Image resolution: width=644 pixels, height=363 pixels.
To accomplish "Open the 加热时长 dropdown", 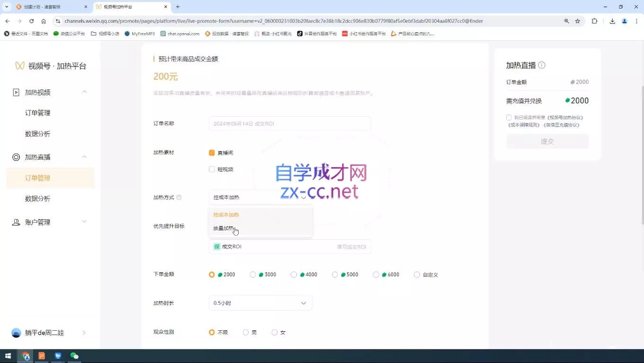I will coord(260,303).
